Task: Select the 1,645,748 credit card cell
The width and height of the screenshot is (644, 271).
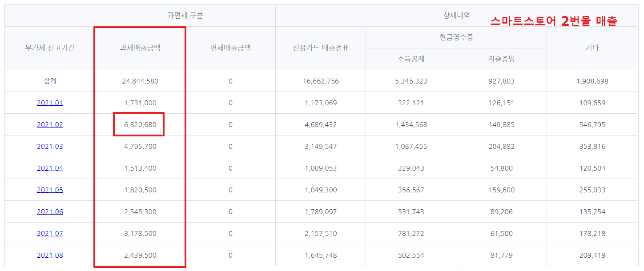Action: pyautogui.click(x=321, y=255)
